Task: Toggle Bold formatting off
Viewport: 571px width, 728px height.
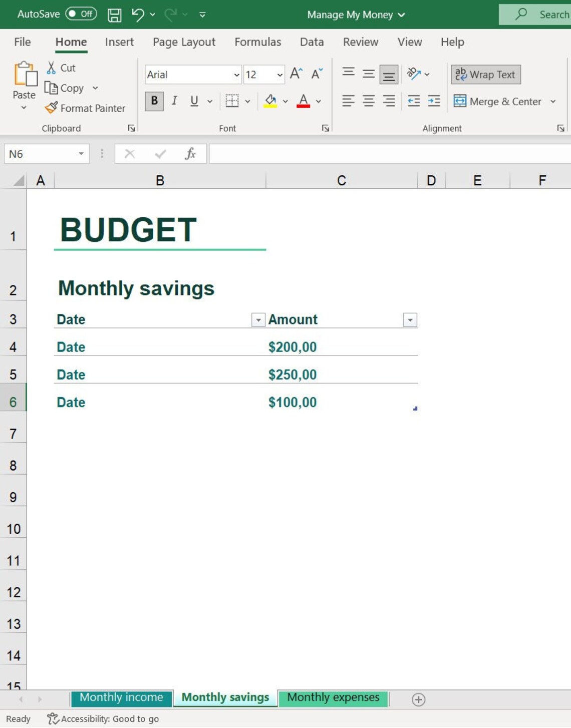Action: pos(153,101)
